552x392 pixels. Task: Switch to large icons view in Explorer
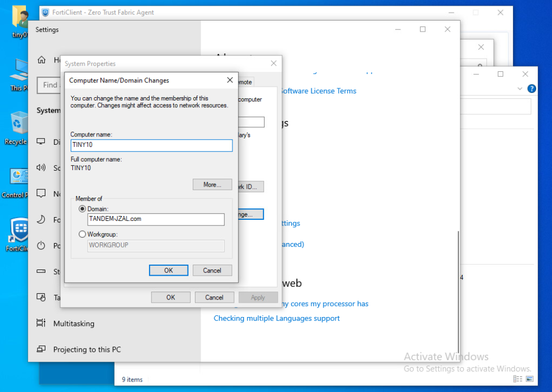[x=529, y=379]
